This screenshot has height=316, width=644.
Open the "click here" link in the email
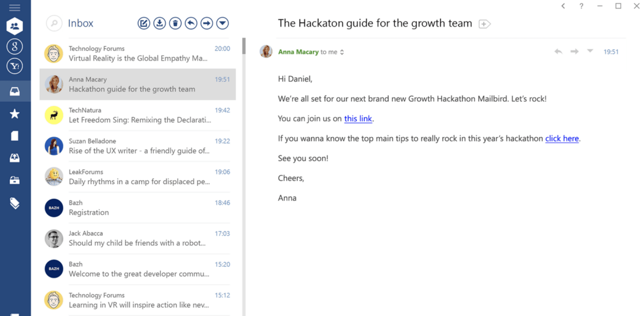coord(562,138)
